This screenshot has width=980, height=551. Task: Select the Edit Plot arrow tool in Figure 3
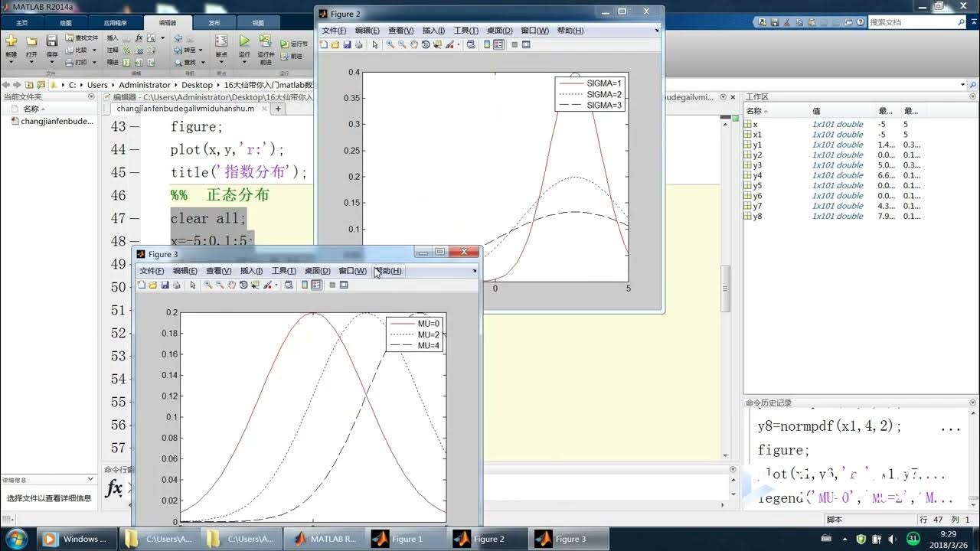[193, 285]
